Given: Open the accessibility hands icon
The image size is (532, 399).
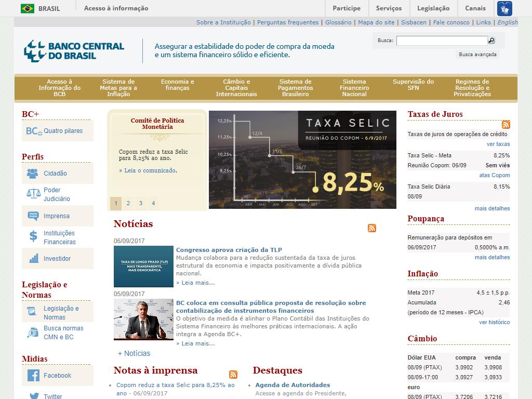Looking at the screenshot, I should point(504,8).
